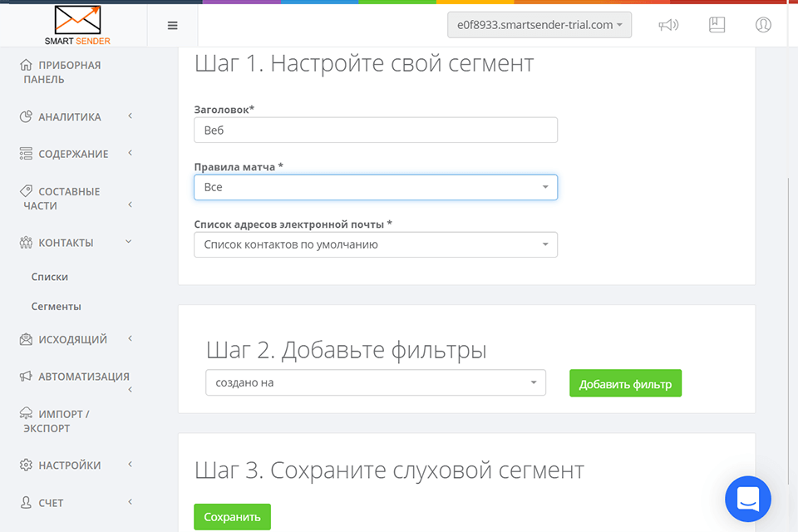This screenshot has height=532, width=798.
Task: Click the Содержание list icon
Action: click(x=26, y=153)
